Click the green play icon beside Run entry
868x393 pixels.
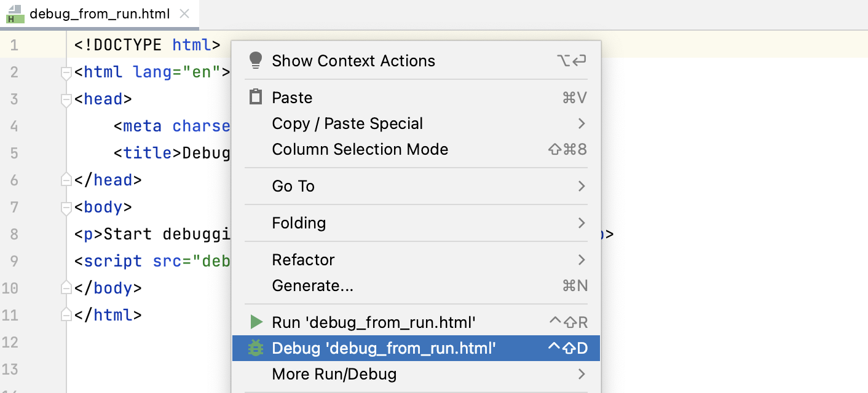coord(256,321)
